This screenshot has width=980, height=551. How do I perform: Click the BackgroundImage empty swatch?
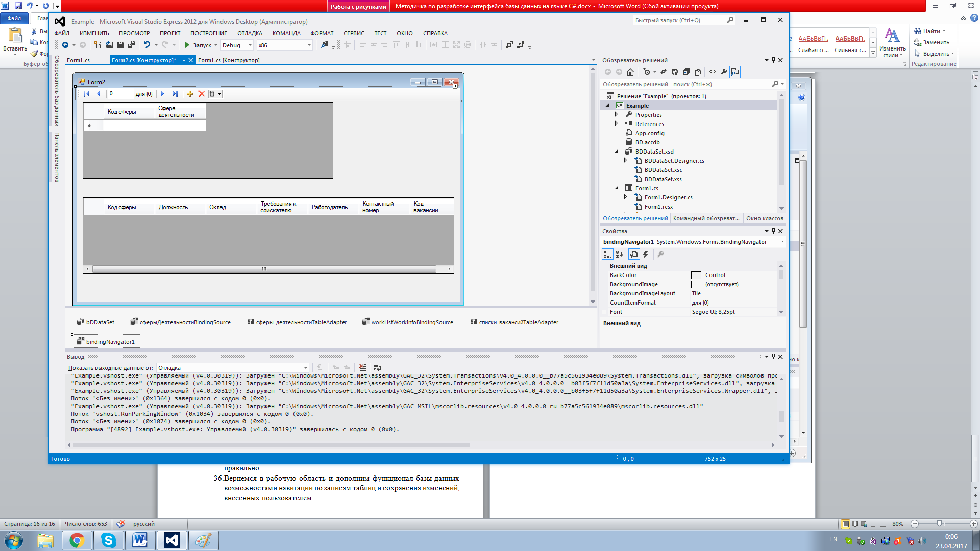pyautogui.click(x=696, y=284)
